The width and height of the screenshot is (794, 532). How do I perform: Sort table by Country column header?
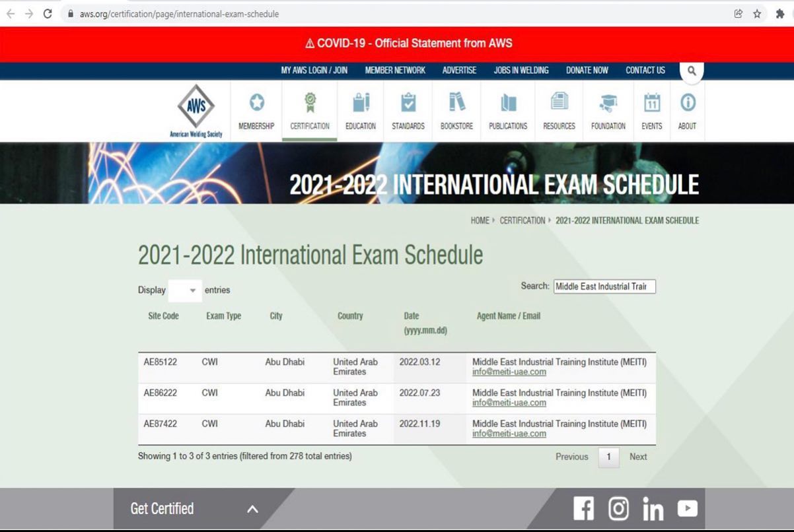[350, 316]
